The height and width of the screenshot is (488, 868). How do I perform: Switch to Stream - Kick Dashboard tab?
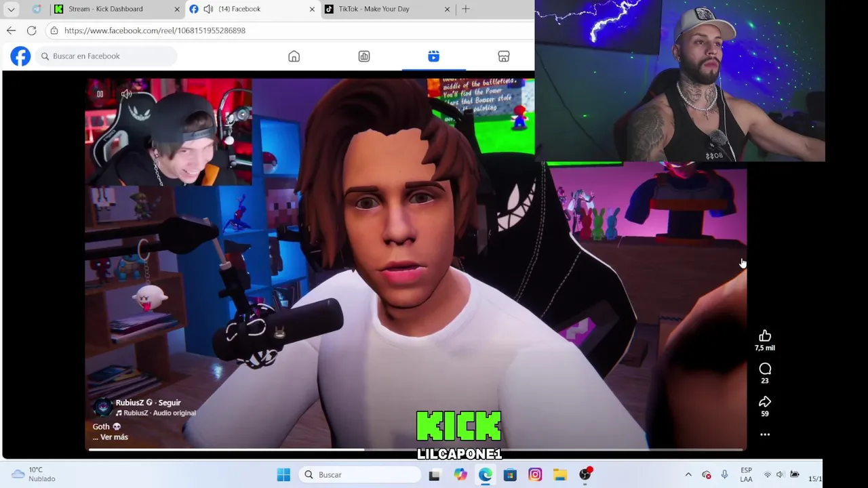[115, 9]
